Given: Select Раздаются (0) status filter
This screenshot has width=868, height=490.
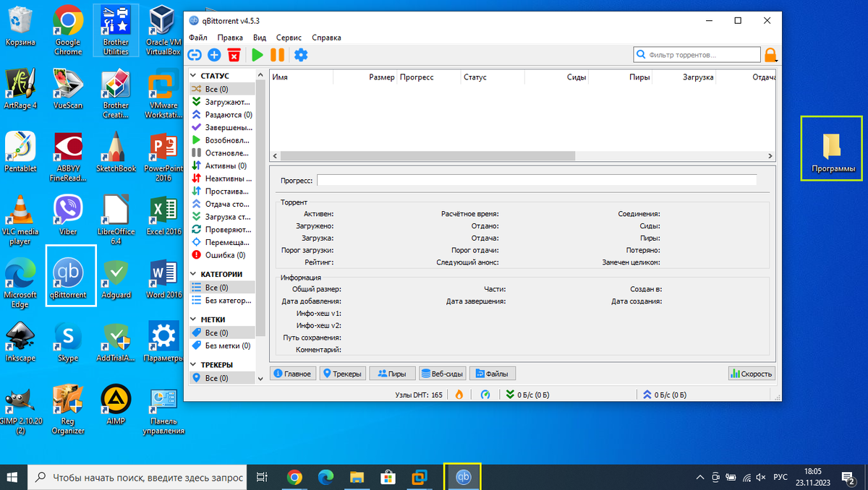Looking at the screenshot, I should (222, 114).
